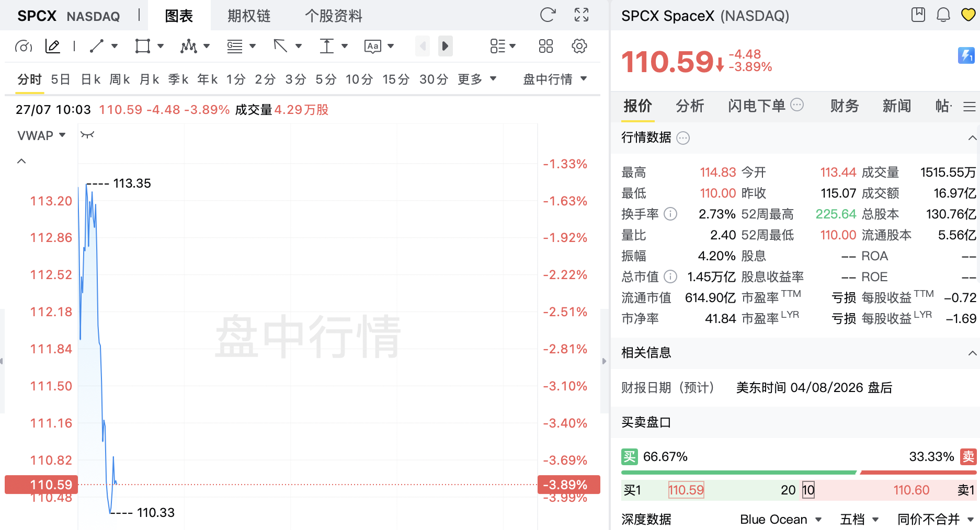
Task: Select the 5日 timeframe
Action: [61, 79]
